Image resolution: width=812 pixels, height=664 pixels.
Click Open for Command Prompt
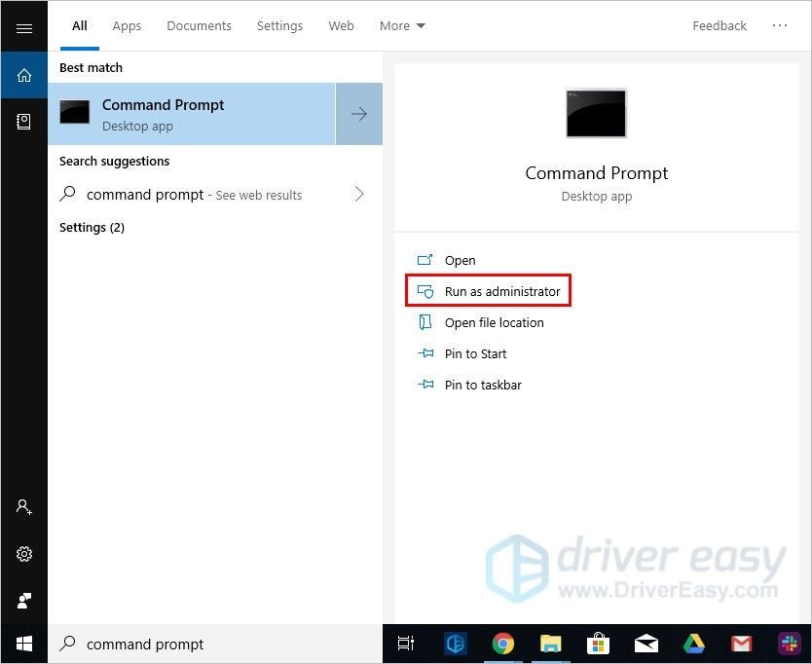point(460,260)
